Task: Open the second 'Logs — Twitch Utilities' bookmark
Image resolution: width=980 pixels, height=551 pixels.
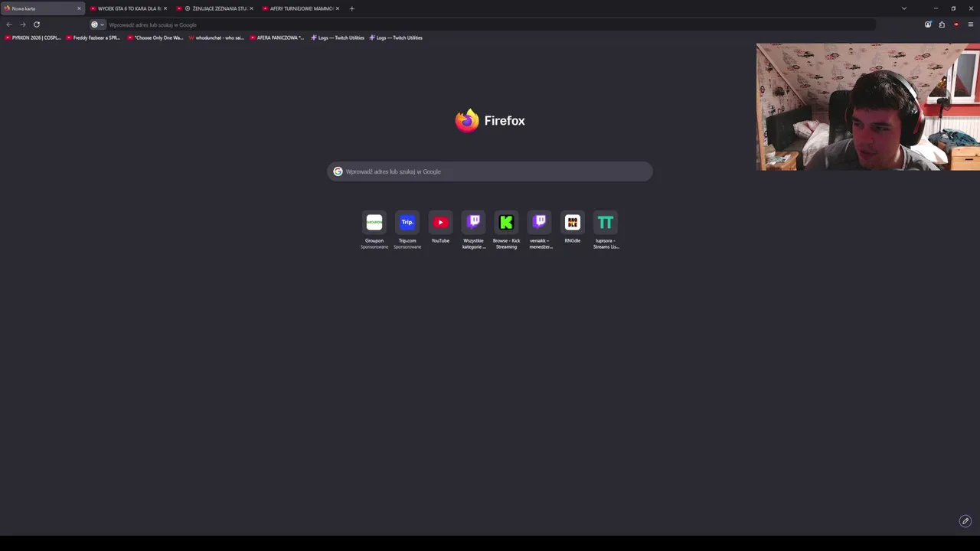Action: 396,37
